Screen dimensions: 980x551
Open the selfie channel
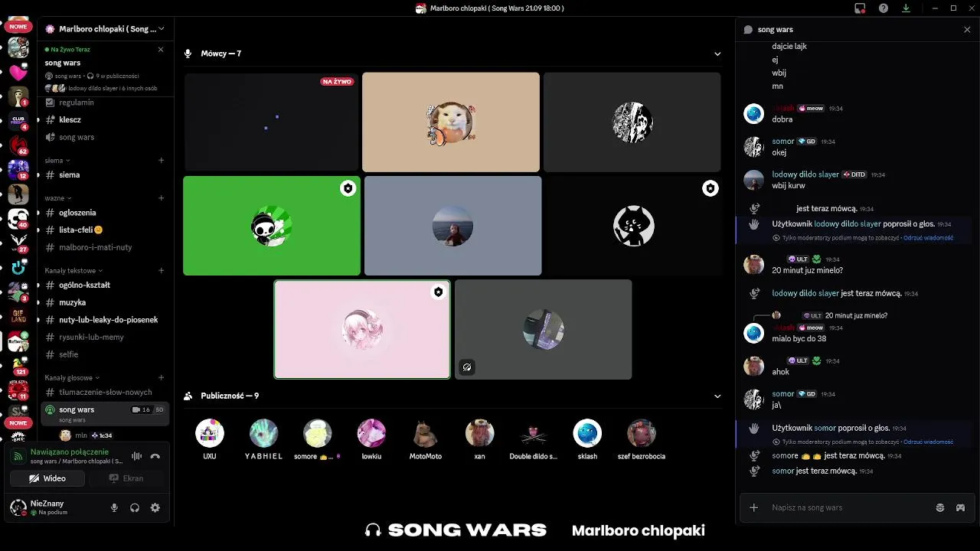[x=105, y=354]
